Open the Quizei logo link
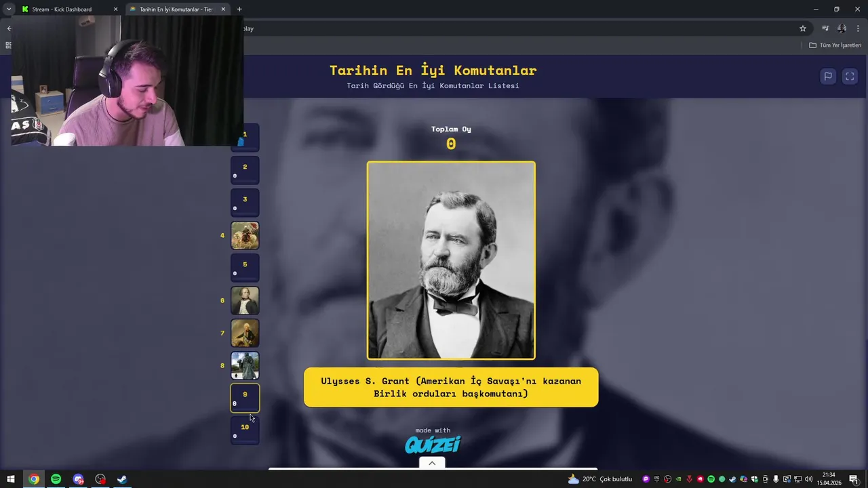This screenshot has height=488, width=868. coord(433,445)
